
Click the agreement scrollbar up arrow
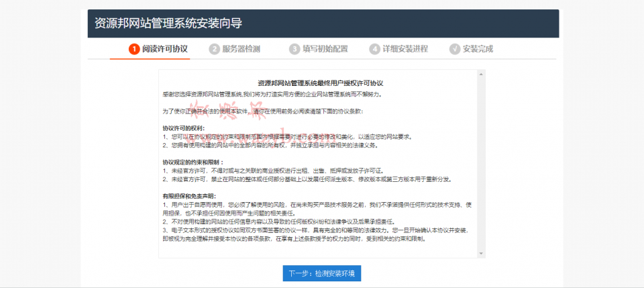(x=482, y=74)
